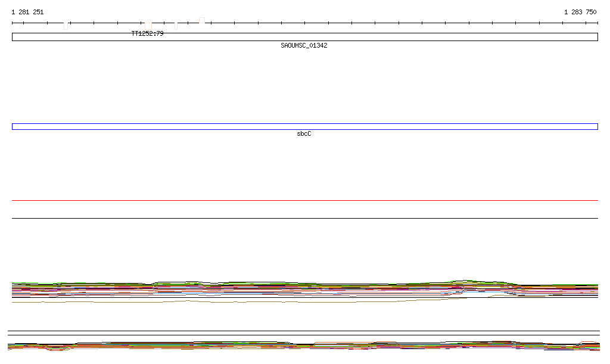Click the double black lines near the bottom
The width and height of the screenshot is (610, 364).
pyautogui.click(x=304, y=333)
